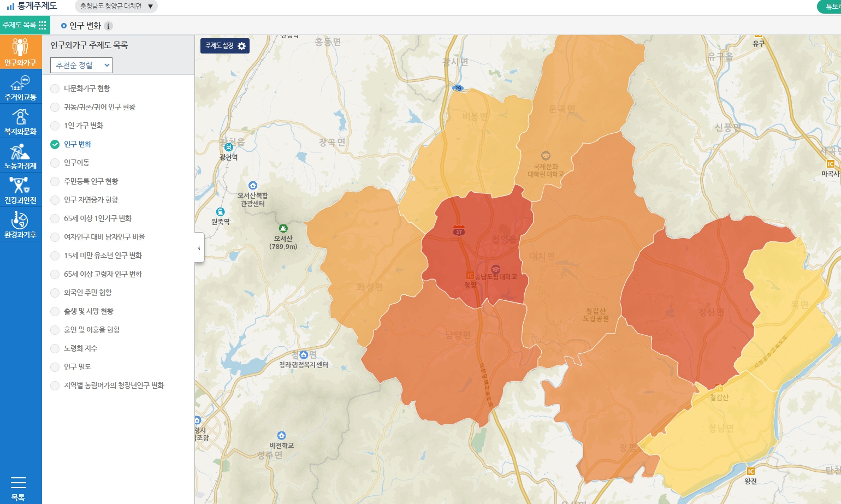Image resolution: width=841 pixels, height=504 pixels.
Task: Open the 주제도 목록 tab
Action: [25, 25]
